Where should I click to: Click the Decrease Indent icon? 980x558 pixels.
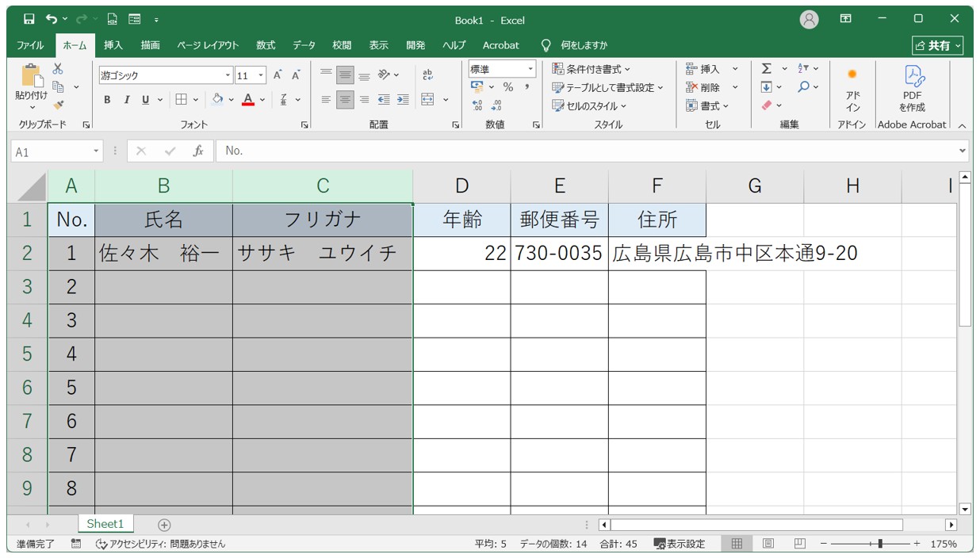(x=384, y=100)
